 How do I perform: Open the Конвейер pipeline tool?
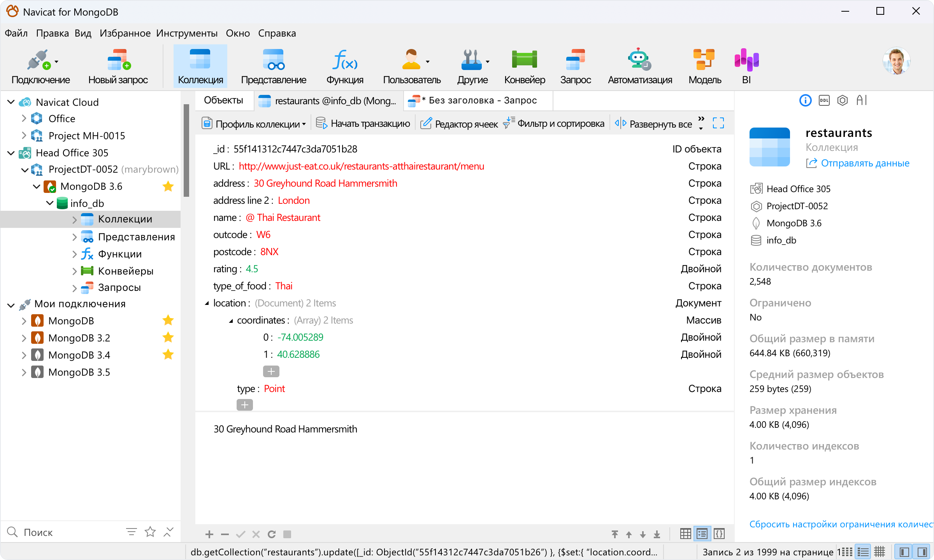(525, 66)
